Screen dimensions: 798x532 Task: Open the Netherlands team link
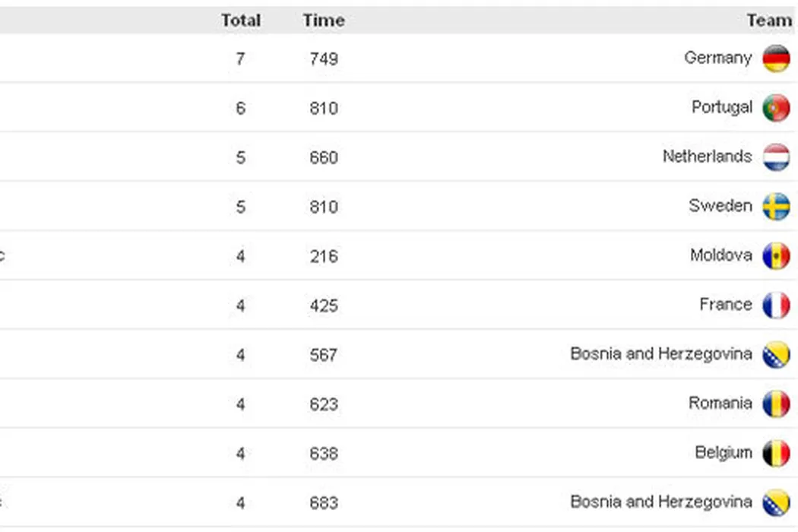click(707, 157)
